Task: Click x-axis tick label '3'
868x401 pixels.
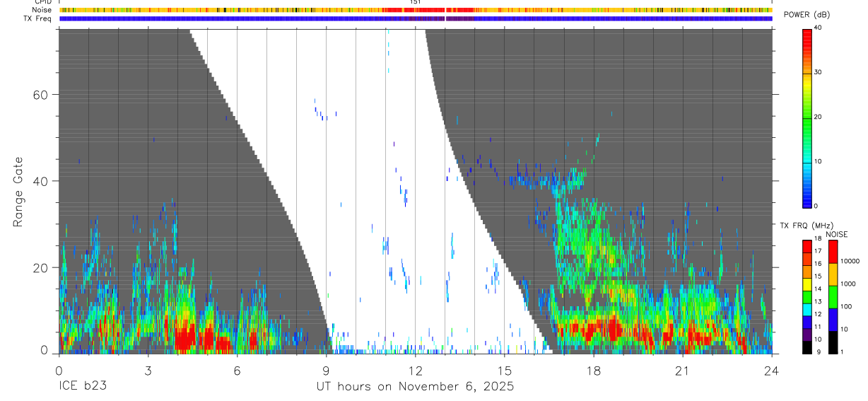Action: click(x=147, y=370)
